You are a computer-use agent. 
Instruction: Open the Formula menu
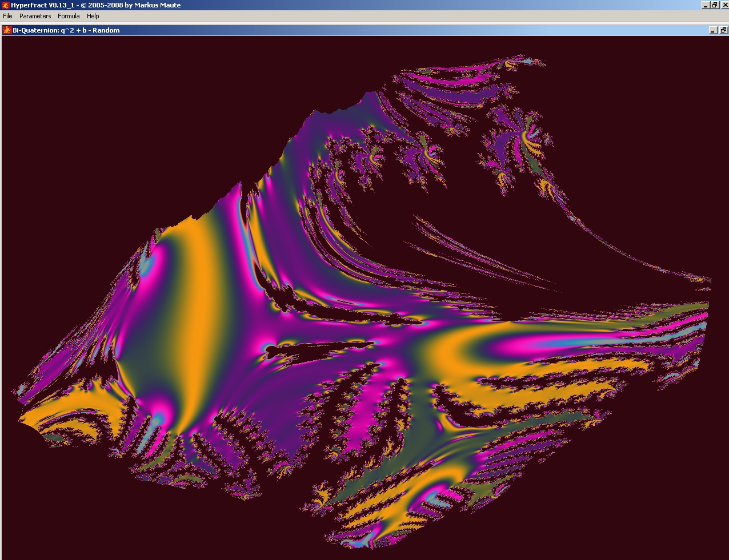pyautogui.click(x=69, y=16)
